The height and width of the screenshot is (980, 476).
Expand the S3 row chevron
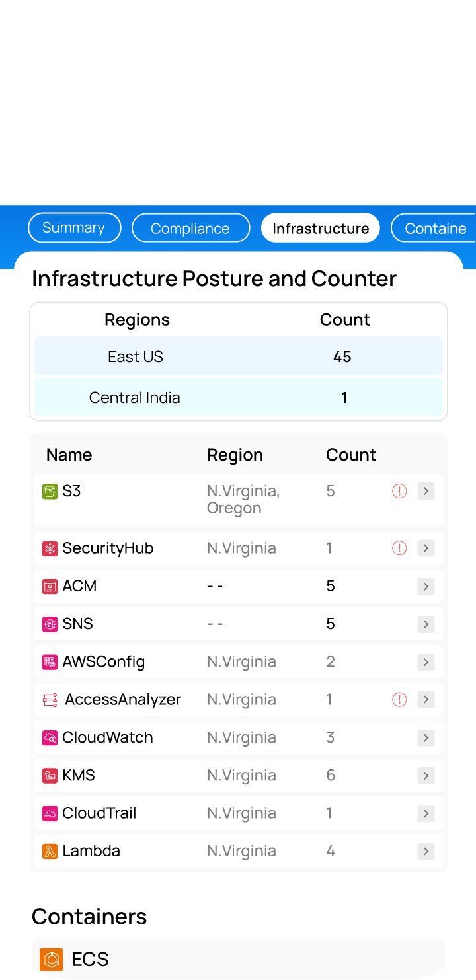click(426, 492)
